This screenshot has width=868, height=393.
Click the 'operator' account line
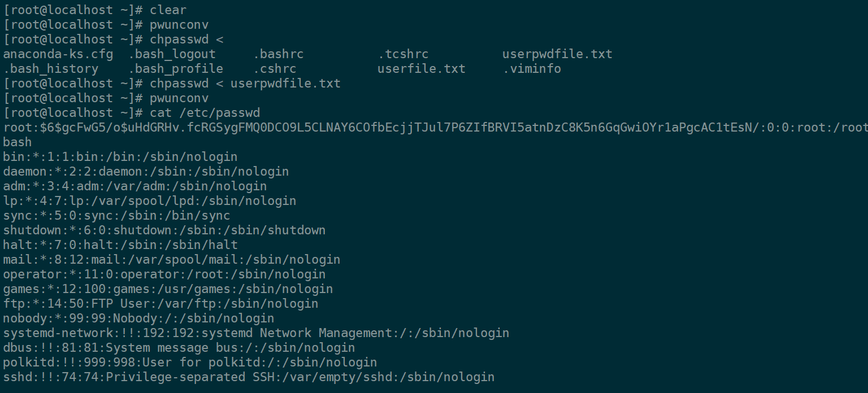coord(164,274)
